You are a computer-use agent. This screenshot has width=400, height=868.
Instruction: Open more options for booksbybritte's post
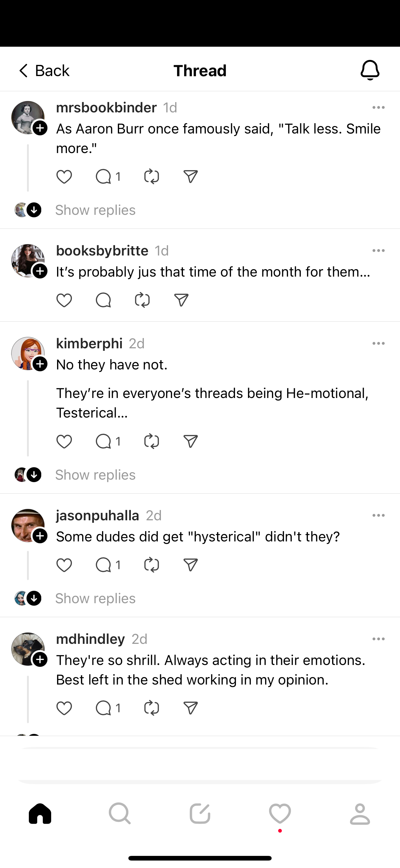point(379,251)
